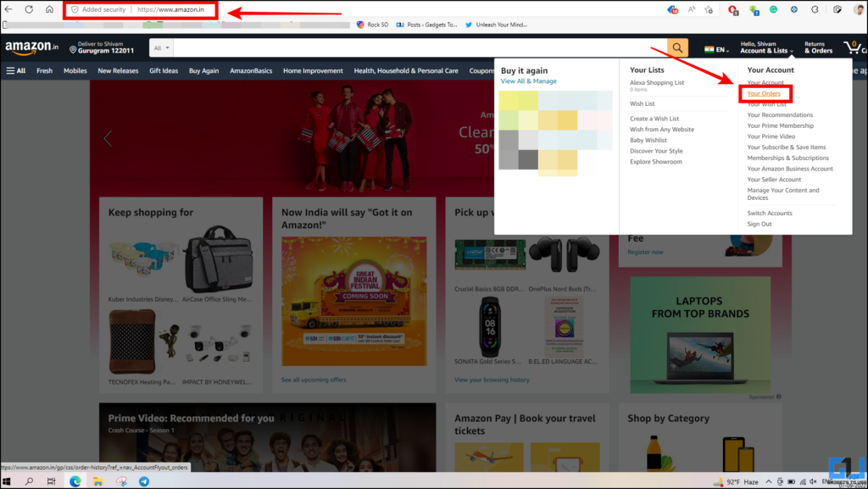Open Baby Wishlist
Image resolution: width=868 pixels, height=489 pixels.
648,141
